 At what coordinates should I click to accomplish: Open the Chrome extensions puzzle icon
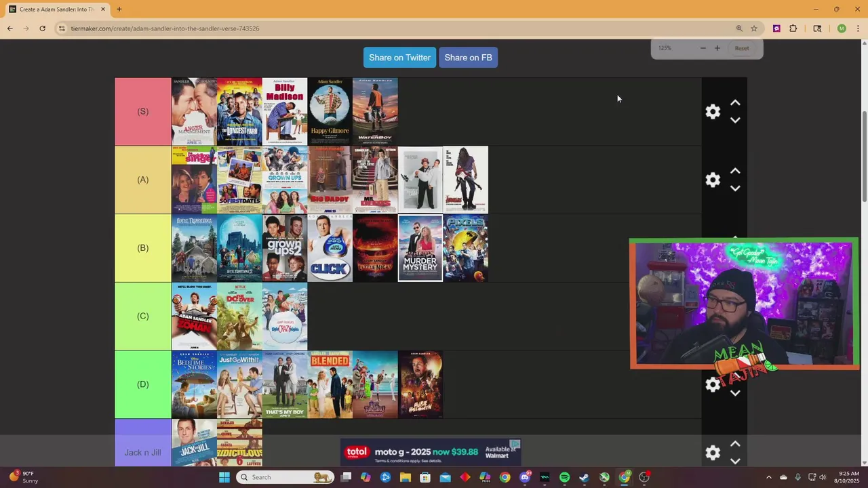click(x=793, y=28)
